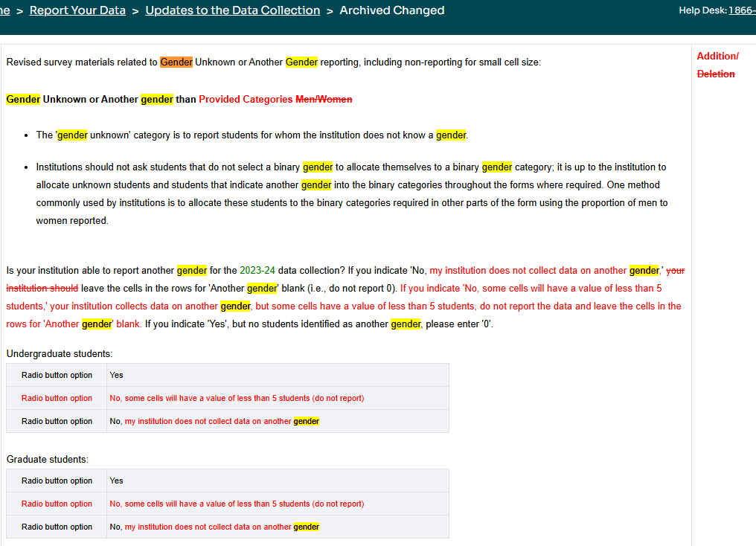Click the Archived Changed breadcrumb text
This screenshot has width=756, height=546.
[392, 10]
